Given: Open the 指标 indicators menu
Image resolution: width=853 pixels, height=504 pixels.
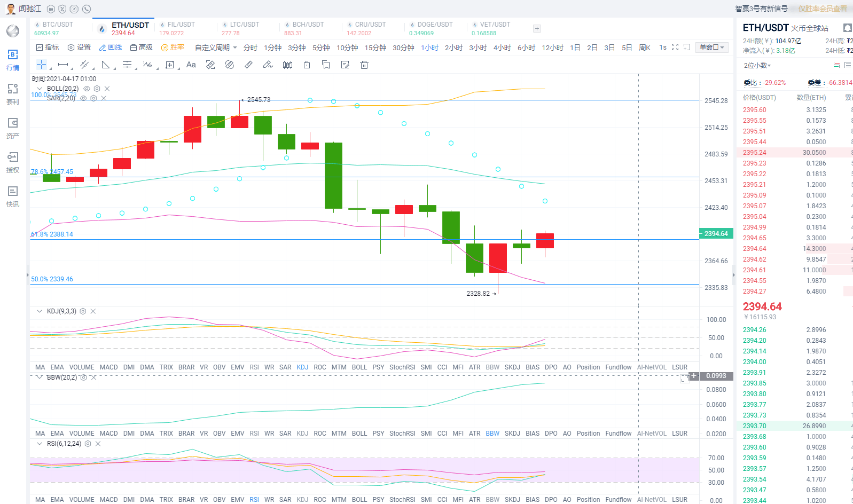Looking at the screenshot, I should pos(48,48).
